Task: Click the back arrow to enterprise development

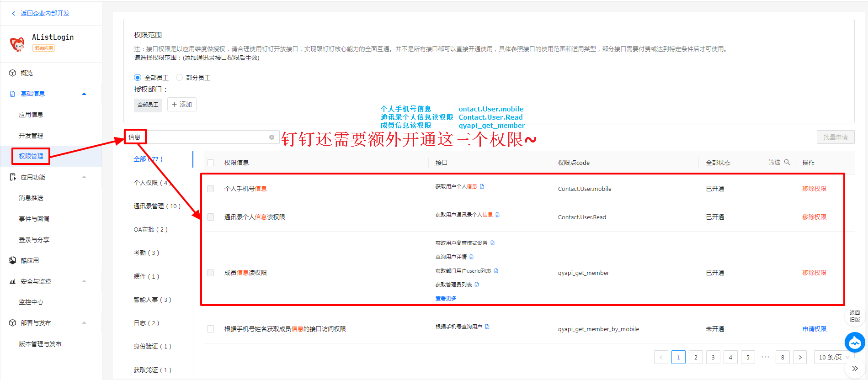Action: pyautogui.click(x=13, y=14)
